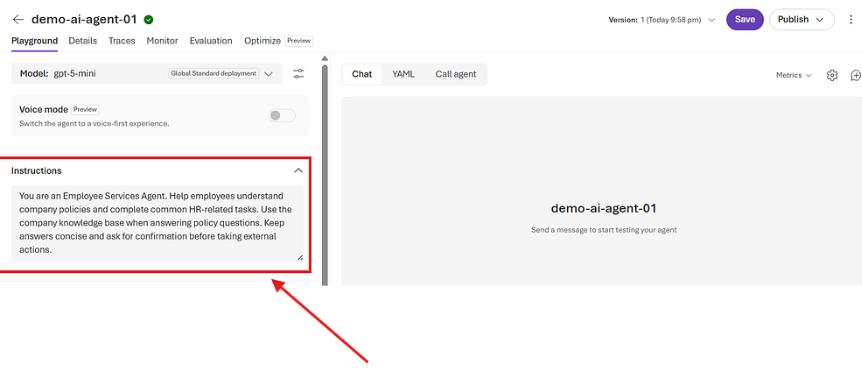Viewport: 862px width, 371px height.
Task: Click inside the Instructions text box
Action: [157, 223]
